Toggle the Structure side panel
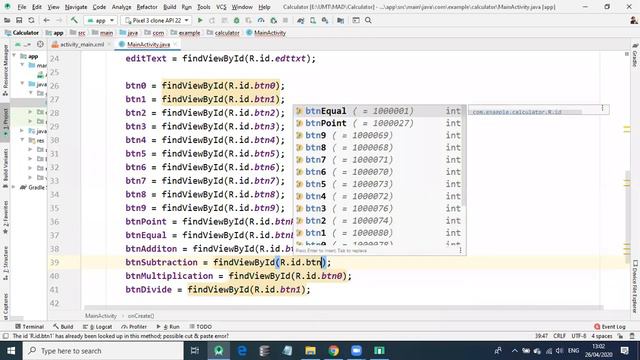Viewport: 640px width, 360px height. [5, 263]
